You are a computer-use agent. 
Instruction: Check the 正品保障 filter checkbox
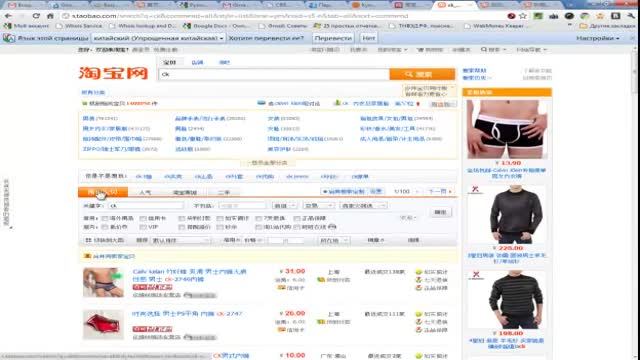pyautogui.click(x=297, y=219)
